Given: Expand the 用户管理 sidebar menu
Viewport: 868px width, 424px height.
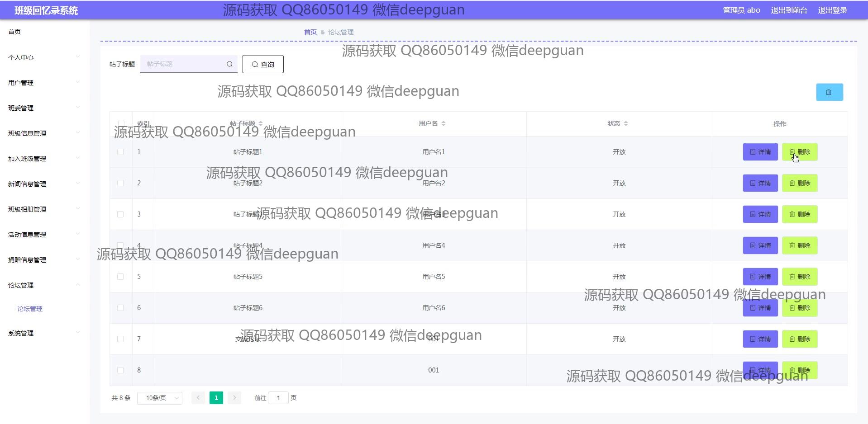Looking at the screenshot, I should pyautogui.click(x=43, y=83).
